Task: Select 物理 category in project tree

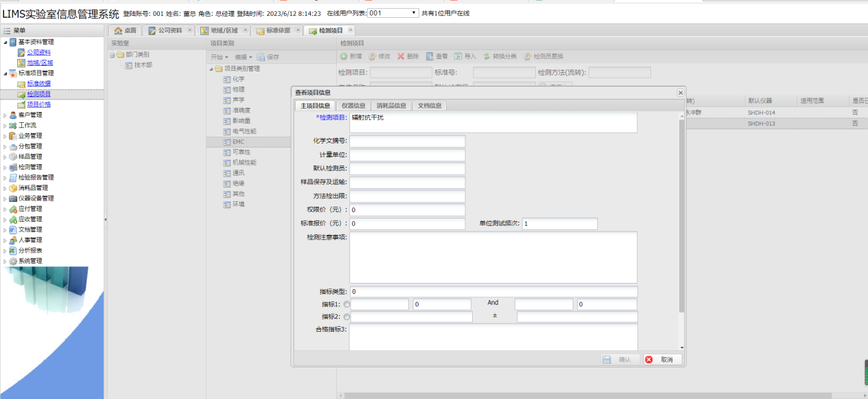Action: (x=238, y=89)
